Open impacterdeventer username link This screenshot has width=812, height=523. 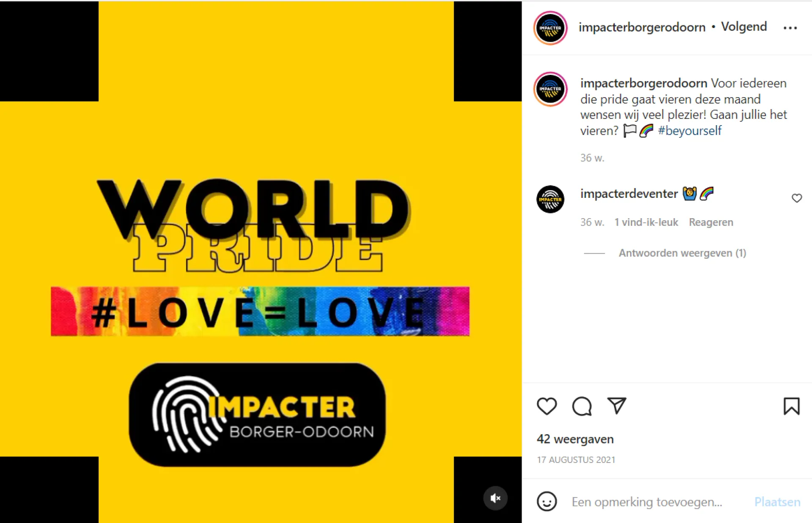click(x=629, y=194)
